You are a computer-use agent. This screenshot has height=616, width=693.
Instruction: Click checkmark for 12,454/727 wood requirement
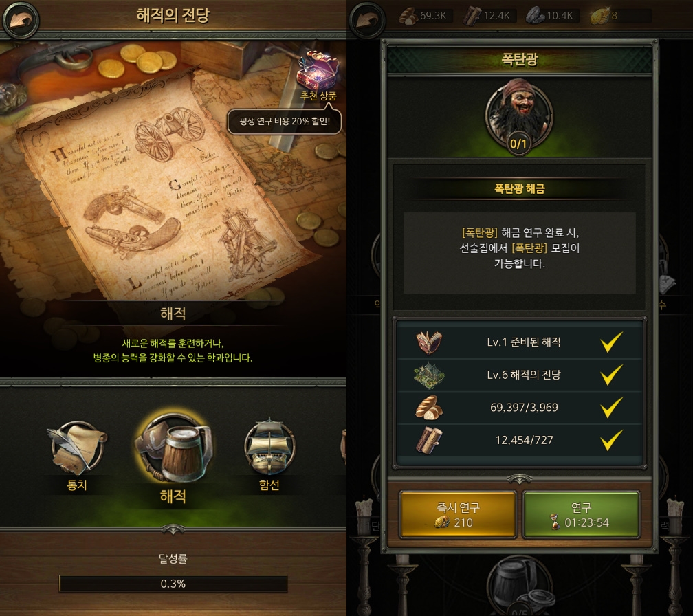click(x=612, y=440)
